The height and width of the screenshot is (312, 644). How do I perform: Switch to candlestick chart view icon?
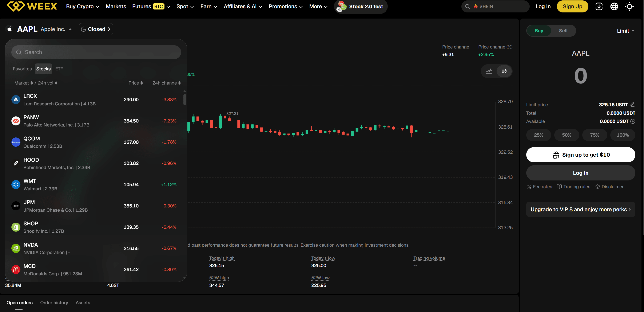coord(504,71)
